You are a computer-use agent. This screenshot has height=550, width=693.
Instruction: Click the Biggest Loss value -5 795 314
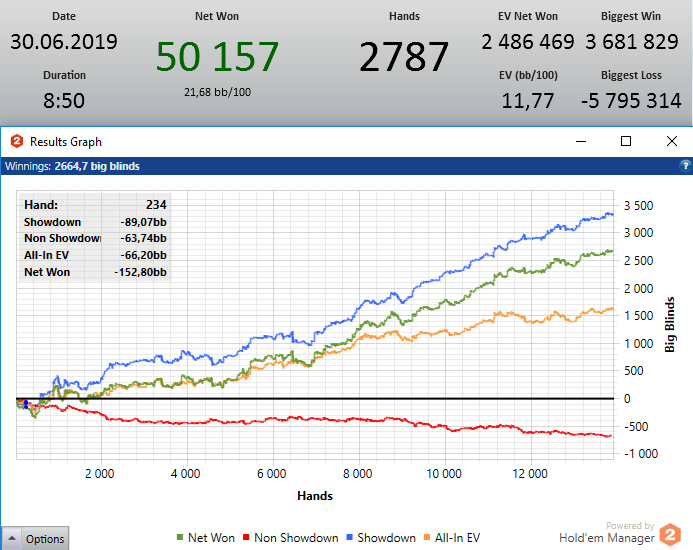coord(631,101)
